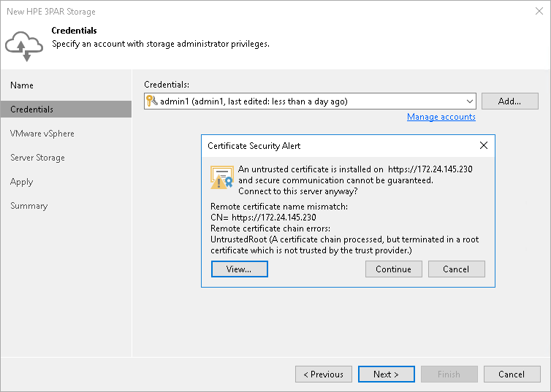Click the cloud storage wizard icon
This screenshot has width=551, height=392.
pos(24,46)
